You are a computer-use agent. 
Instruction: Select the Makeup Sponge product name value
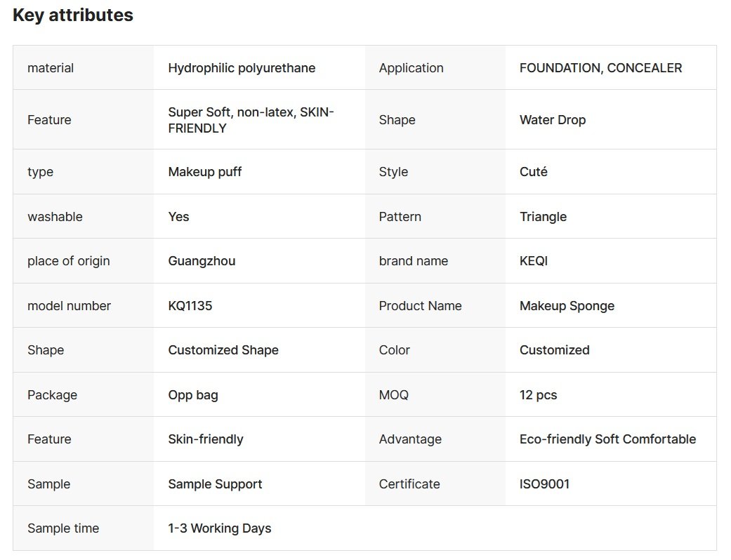pyautogui.click(x=567, y=306)
